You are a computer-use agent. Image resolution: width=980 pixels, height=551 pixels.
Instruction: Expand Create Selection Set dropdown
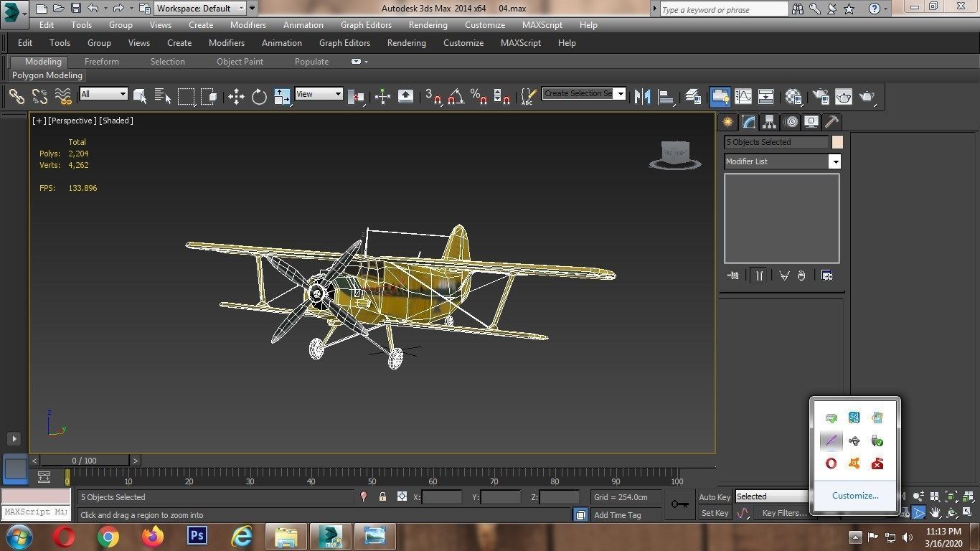click(620, 93)
